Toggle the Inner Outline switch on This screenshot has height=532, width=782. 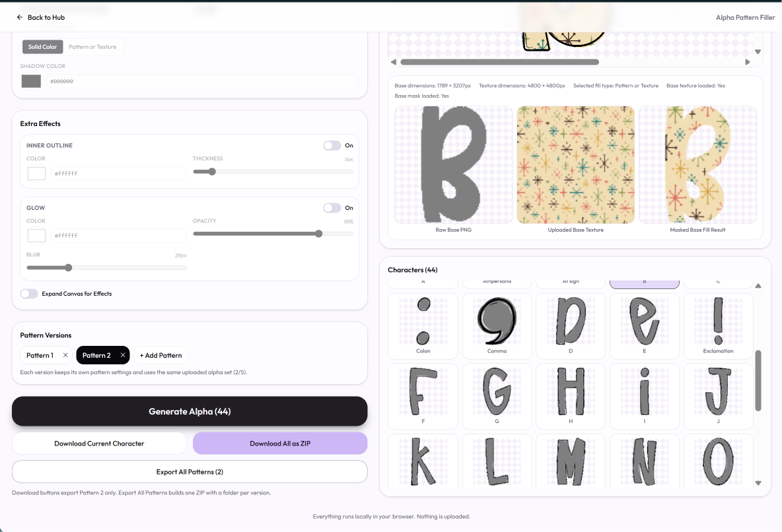(x=332, y=146)
